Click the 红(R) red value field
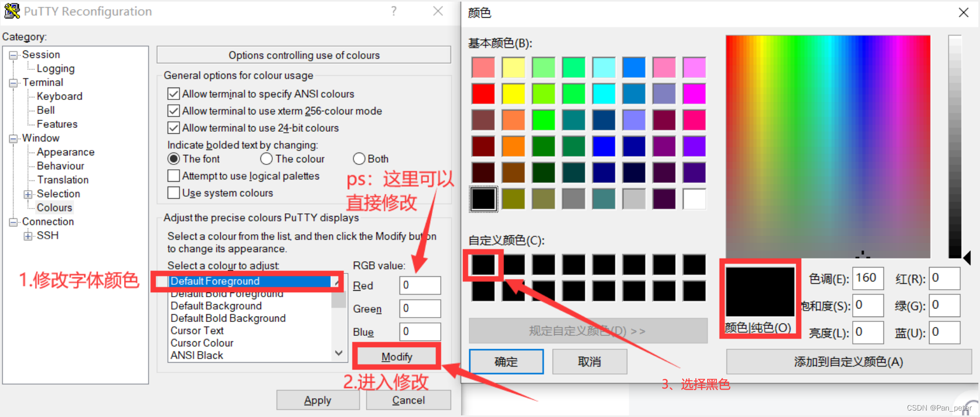This screenshot has height=417, width=980. tap(945, 278)
